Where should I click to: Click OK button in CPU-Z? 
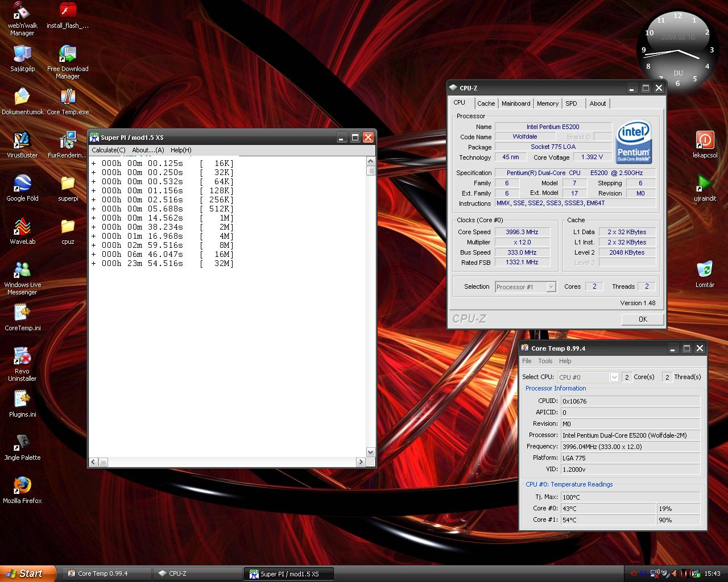click(x=643, y=319)
